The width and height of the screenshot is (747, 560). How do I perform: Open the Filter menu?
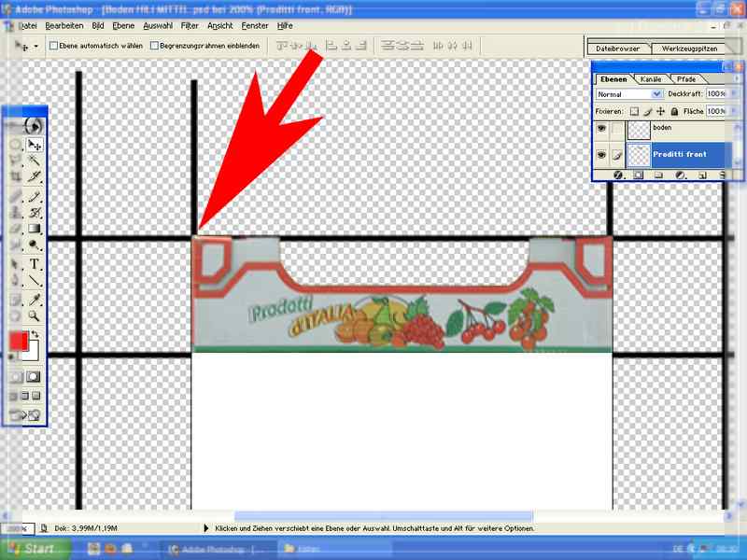(x=190, y=26)
